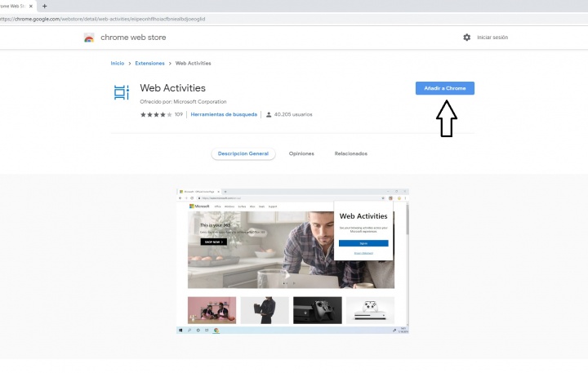The width and height of the screenshot is (588, 373).
Task: Click the 'Añadir a Chrome' button
Action: 445,88
